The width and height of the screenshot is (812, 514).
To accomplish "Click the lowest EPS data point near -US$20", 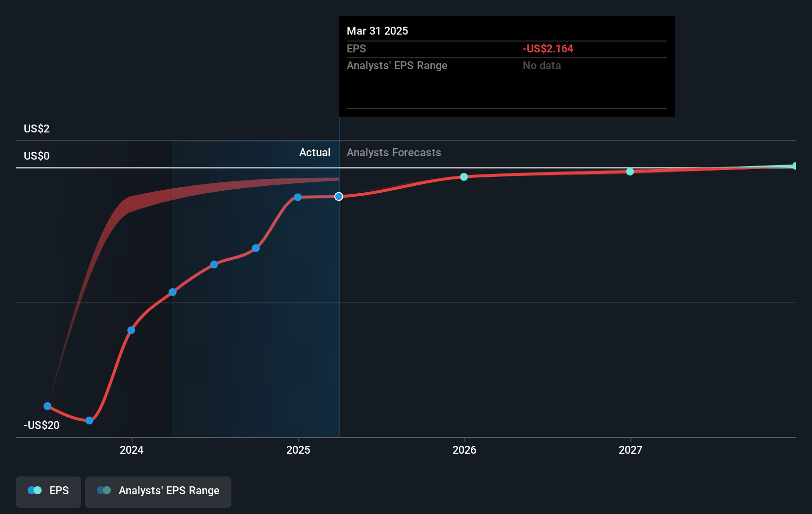I will pos(90,421).
